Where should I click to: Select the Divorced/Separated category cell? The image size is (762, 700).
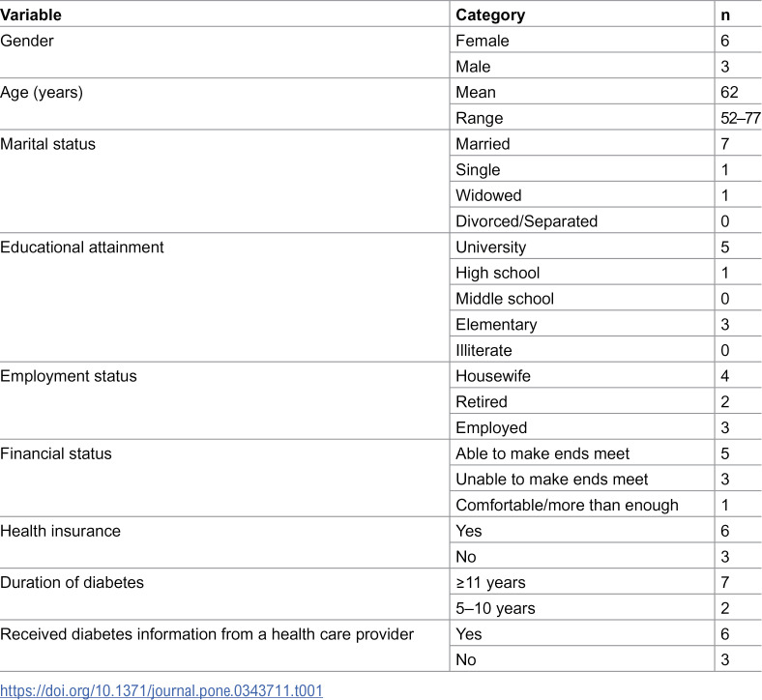pyautogui.click(x=526, y=221)
